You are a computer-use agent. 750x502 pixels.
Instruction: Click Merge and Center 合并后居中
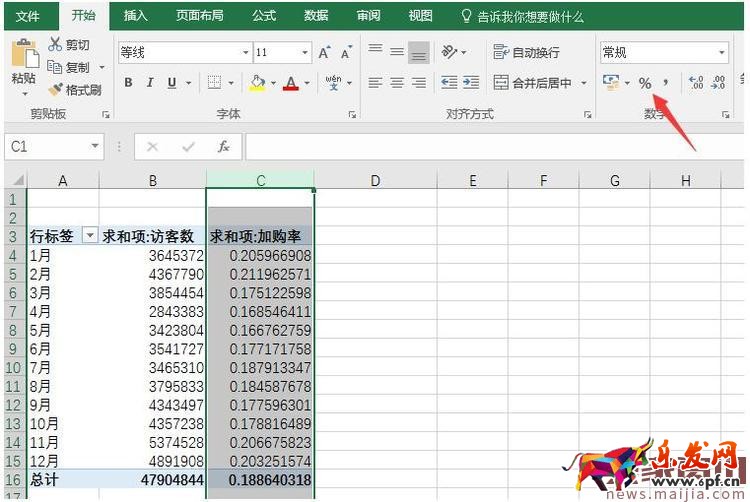coord(532,83)
